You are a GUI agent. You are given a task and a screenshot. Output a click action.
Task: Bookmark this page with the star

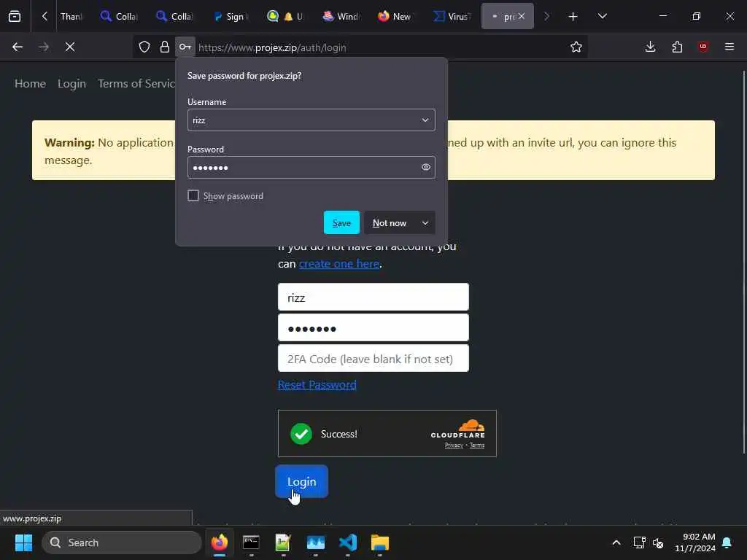click(x=576, y=47)
